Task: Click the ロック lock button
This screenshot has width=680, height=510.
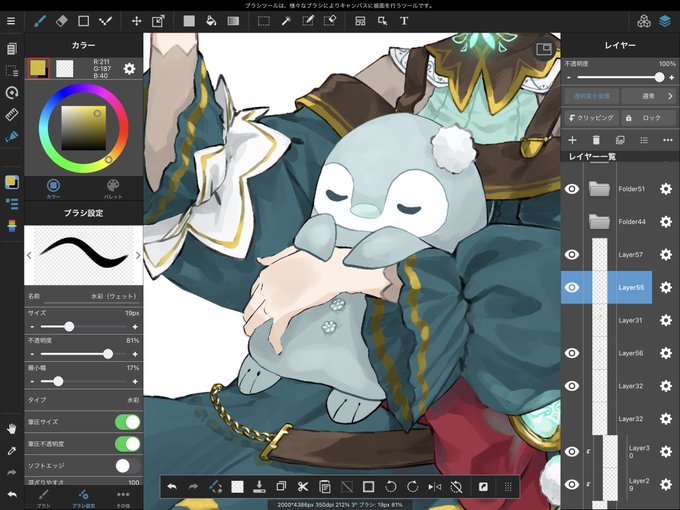Action: [x=649, y=118]
